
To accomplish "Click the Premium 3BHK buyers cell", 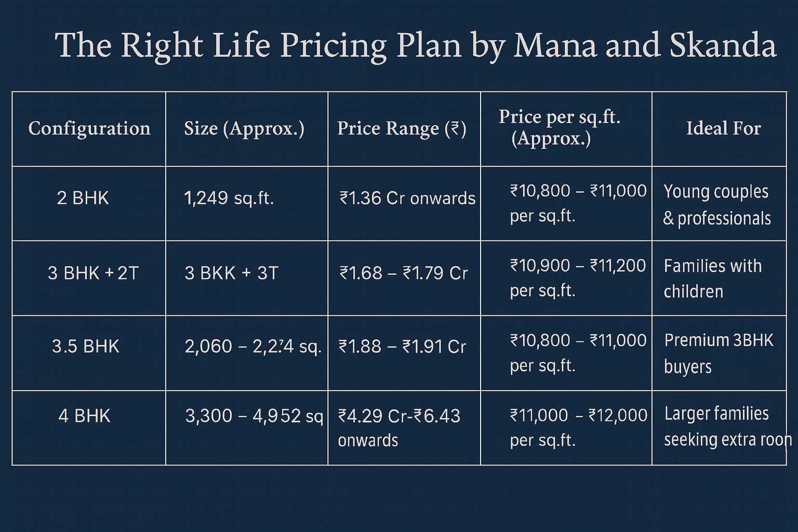I will (x=719, y=353).
